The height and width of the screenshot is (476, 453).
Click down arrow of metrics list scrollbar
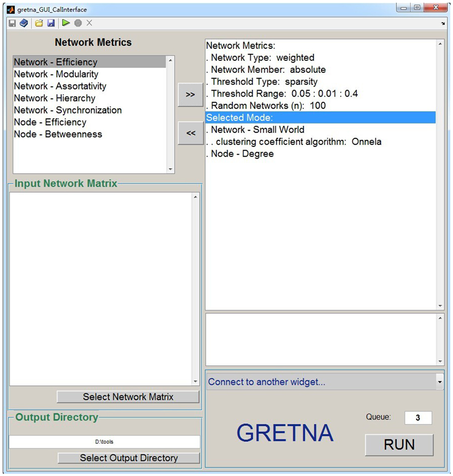(170, 170)
